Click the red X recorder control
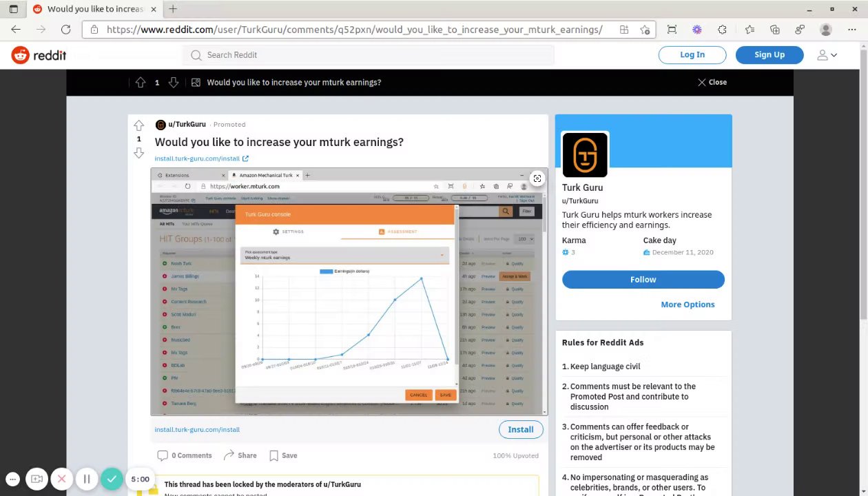This screenshot has width=868, height=496. (x=61, y=479)
